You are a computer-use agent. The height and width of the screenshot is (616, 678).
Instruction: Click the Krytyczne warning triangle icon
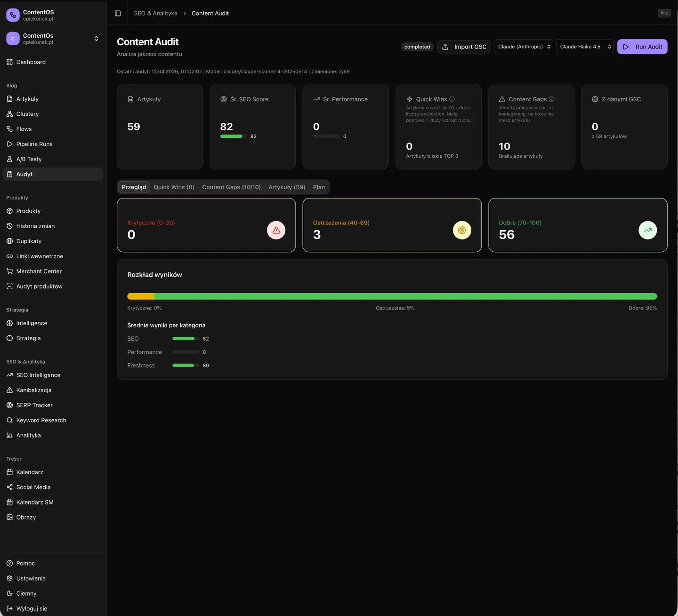(276, 230)
